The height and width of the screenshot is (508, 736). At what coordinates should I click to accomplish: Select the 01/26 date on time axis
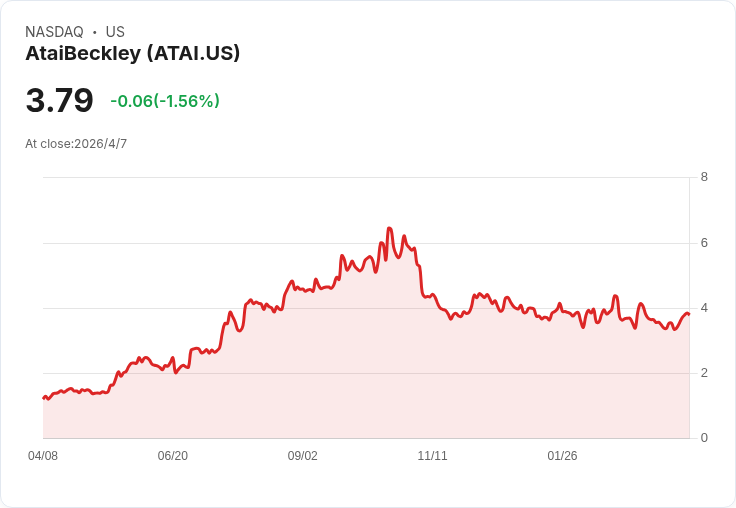tap(563, 456)
